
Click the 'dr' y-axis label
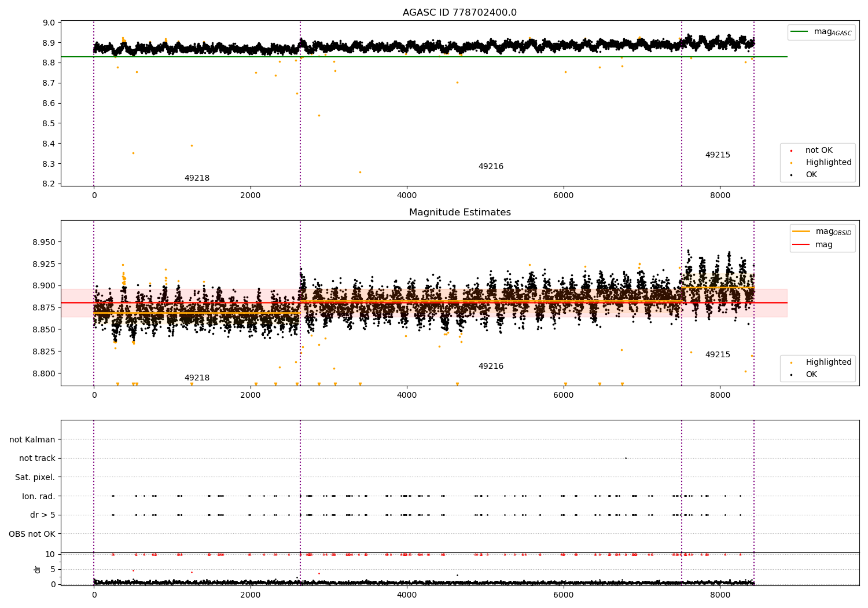click(38, 570)
